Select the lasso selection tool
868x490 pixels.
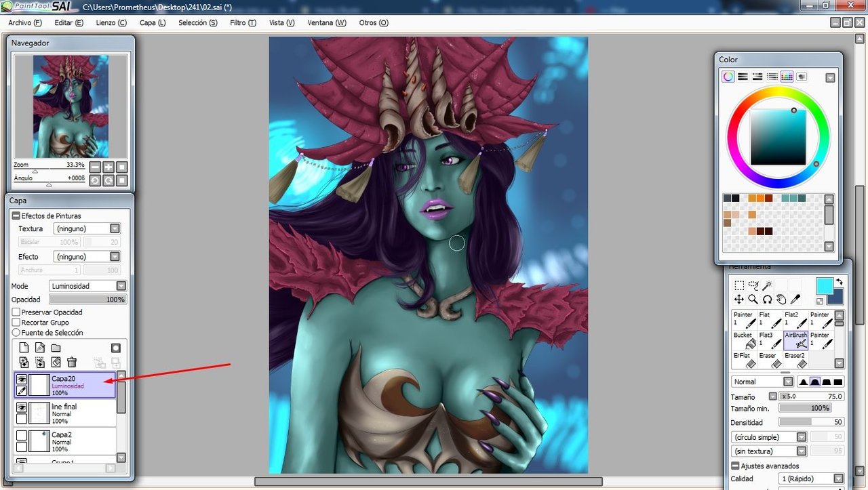[753, 285]
